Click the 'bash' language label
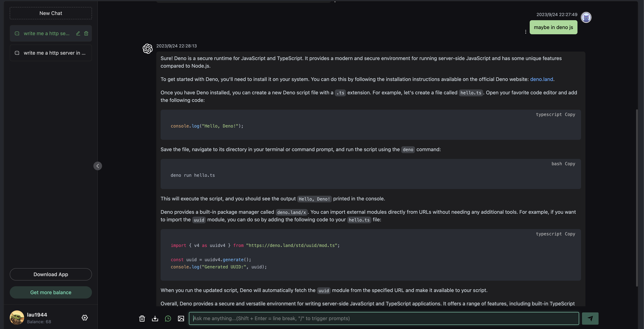Image resolution: width=644 pixels, height=329 pixels. (557, 164)
